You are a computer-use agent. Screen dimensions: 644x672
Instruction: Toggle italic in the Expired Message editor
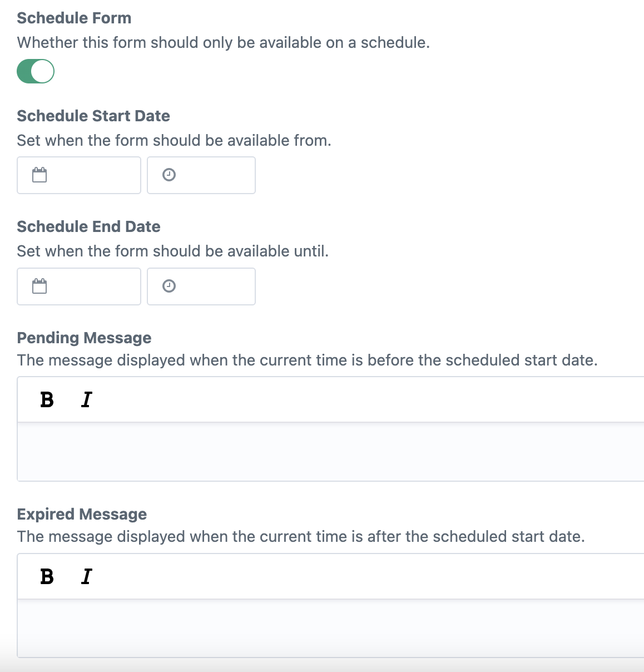[86, 576]
